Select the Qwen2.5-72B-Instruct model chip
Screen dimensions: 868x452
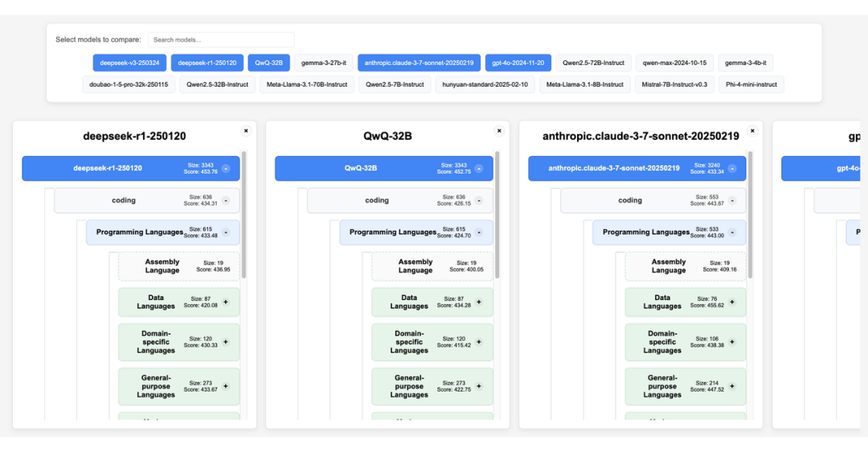(x=593, y=63)
